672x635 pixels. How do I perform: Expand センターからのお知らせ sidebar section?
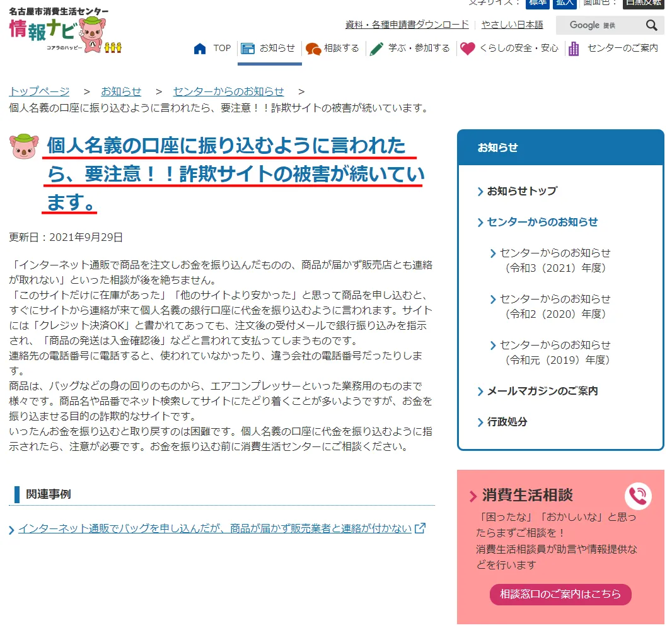click(542, 222)
